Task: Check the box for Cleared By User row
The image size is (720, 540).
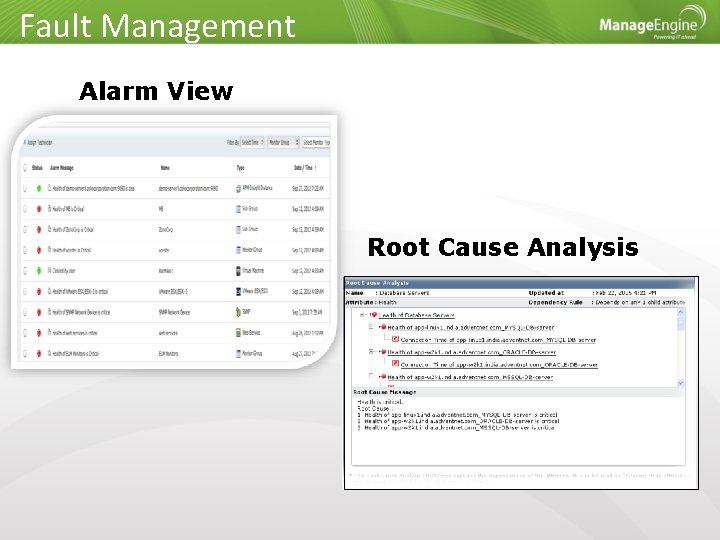Action: (25, 271)
